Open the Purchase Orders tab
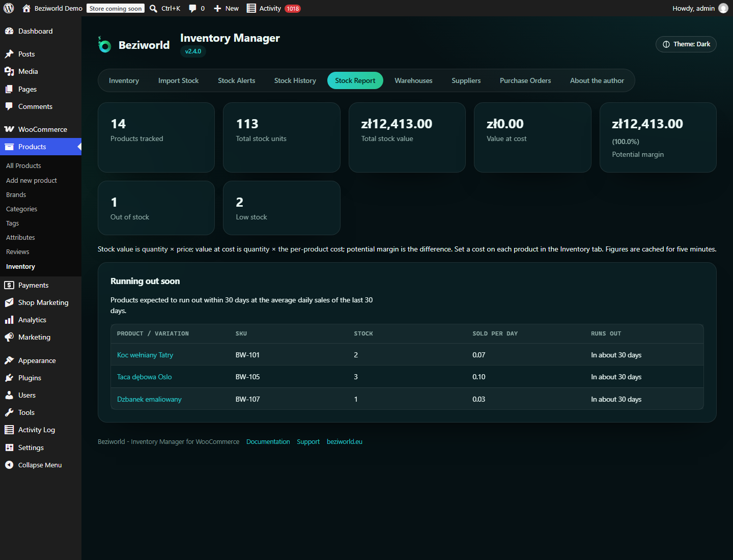Screen dimensions: 733x560 coord(525,80)
